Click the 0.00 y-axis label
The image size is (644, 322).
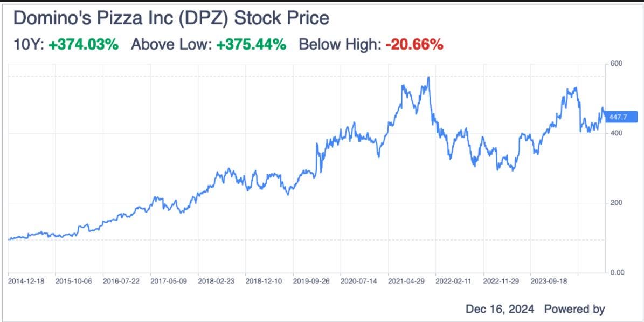618,272
